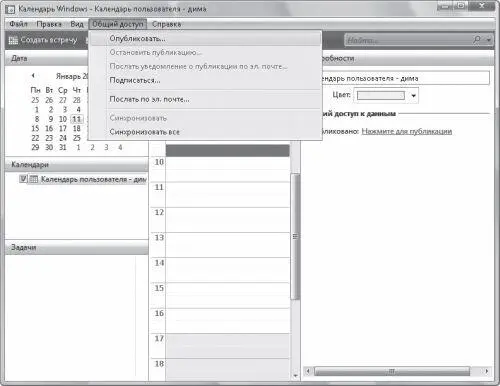Click the Найти search input field
This screenshot has width=500, height=386.
click(408, 40)
